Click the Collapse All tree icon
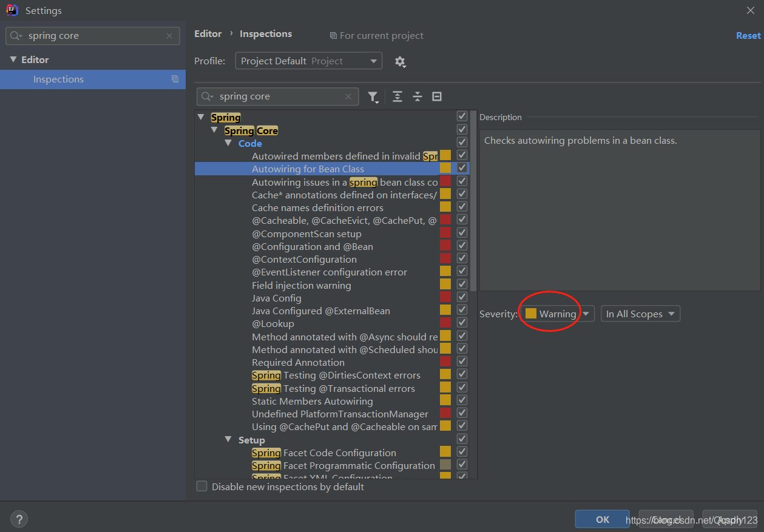764x532 pixels. (417, 96)
